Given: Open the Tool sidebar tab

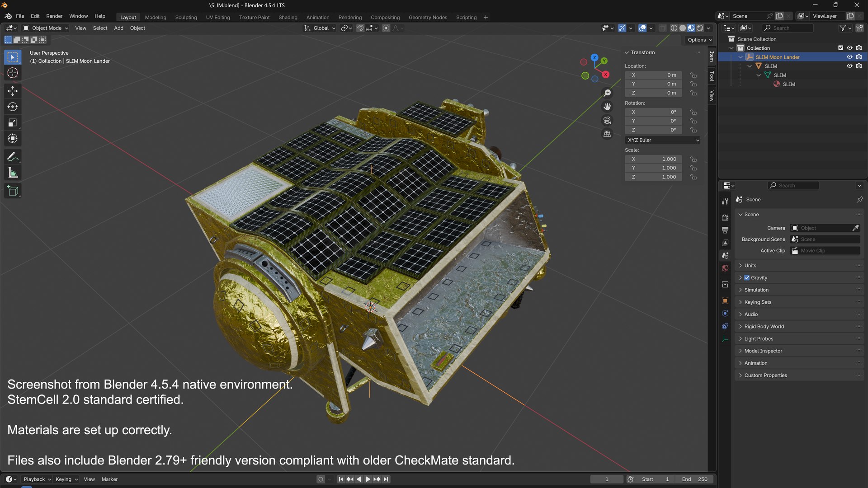Looking at the screenshot, I should point(712,75).
